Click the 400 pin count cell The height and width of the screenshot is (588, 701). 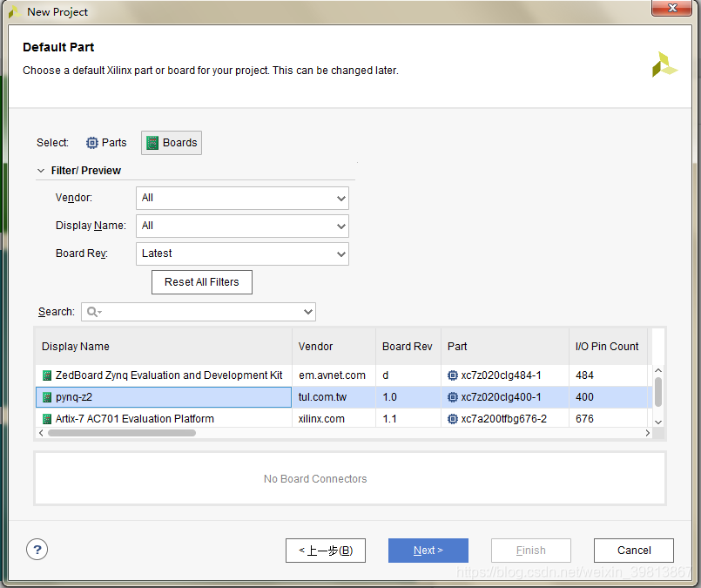[608, 397]
